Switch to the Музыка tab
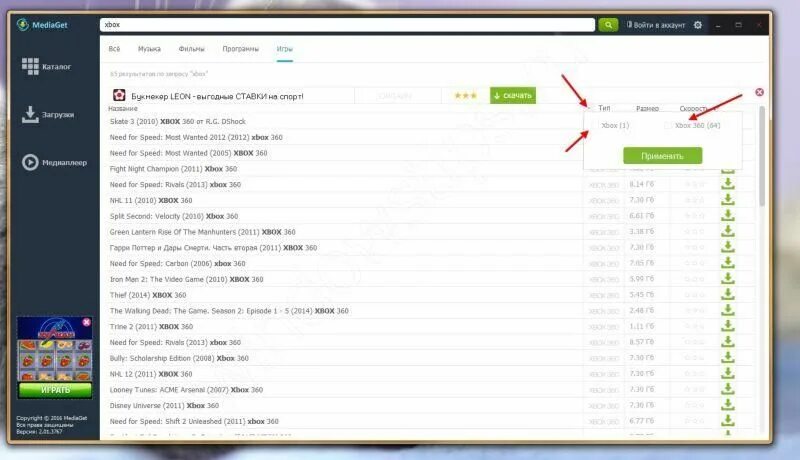The width and height of the screenshot is (800, 460). [149, 48]
